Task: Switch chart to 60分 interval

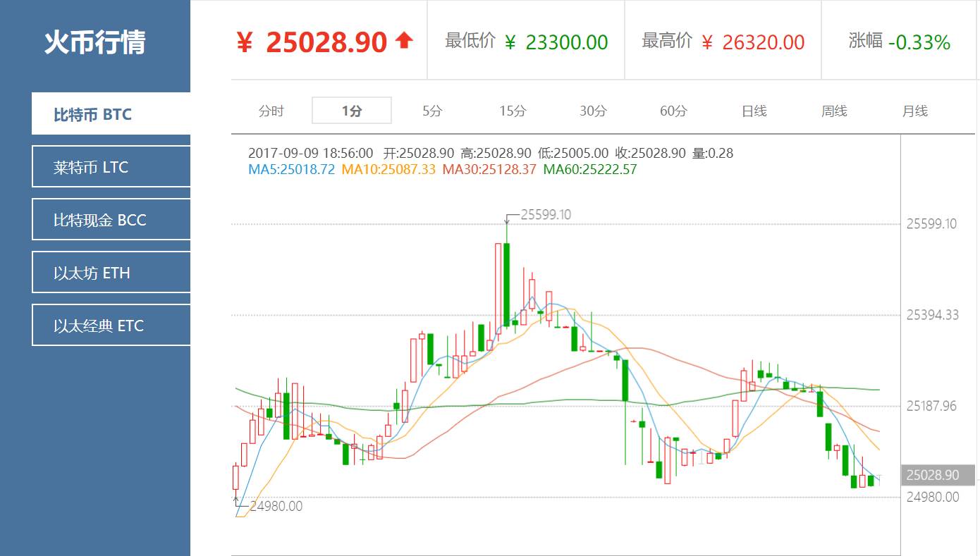Action: point(673,111)
